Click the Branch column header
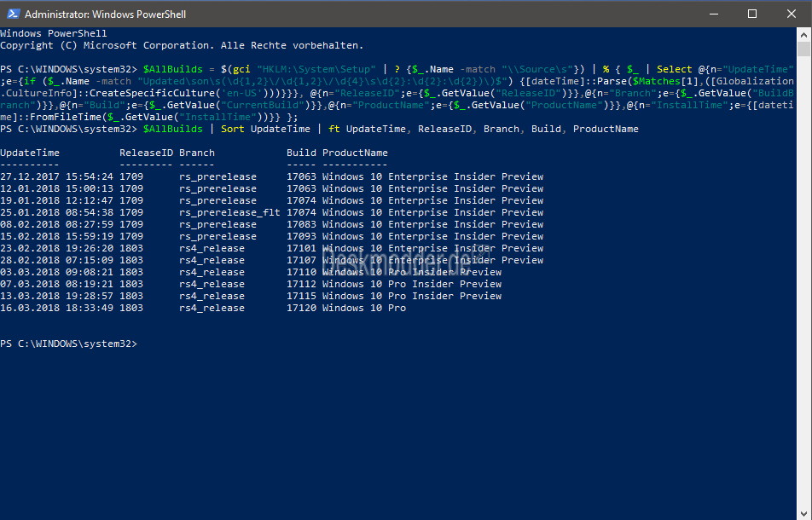The height and width of the screenshot is (520, 812). click(x=197, y=153)
